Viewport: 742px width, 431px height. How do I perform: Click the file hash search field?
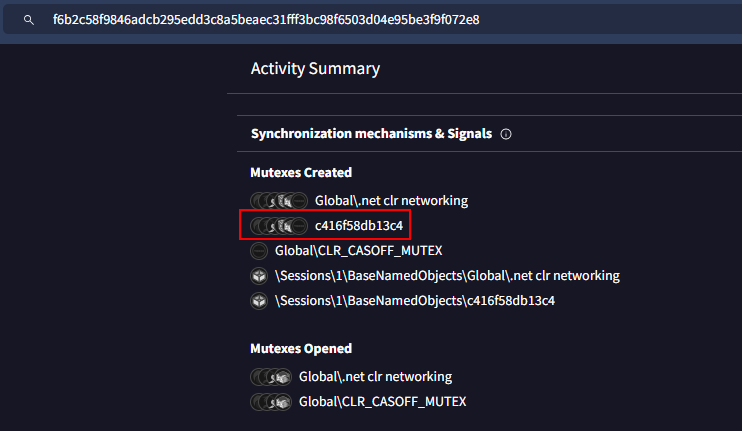click(x=266, y=20)
